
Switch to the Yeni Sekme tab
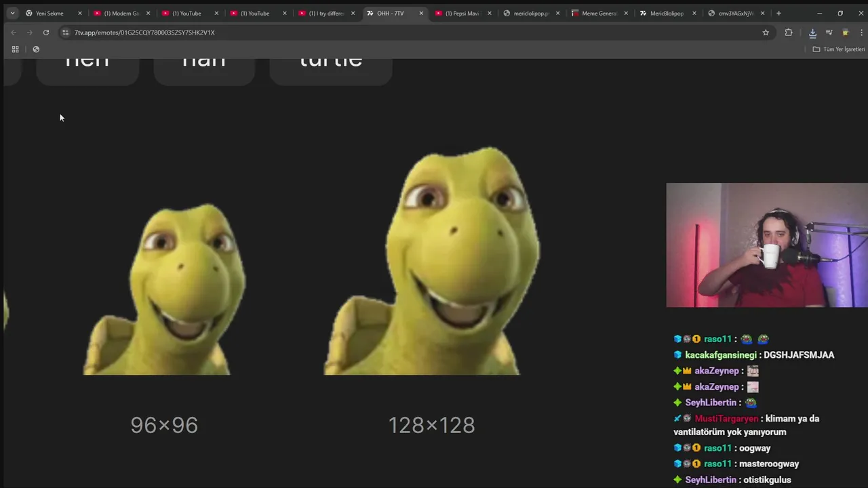pyautogui.click(x=51, y=13)
